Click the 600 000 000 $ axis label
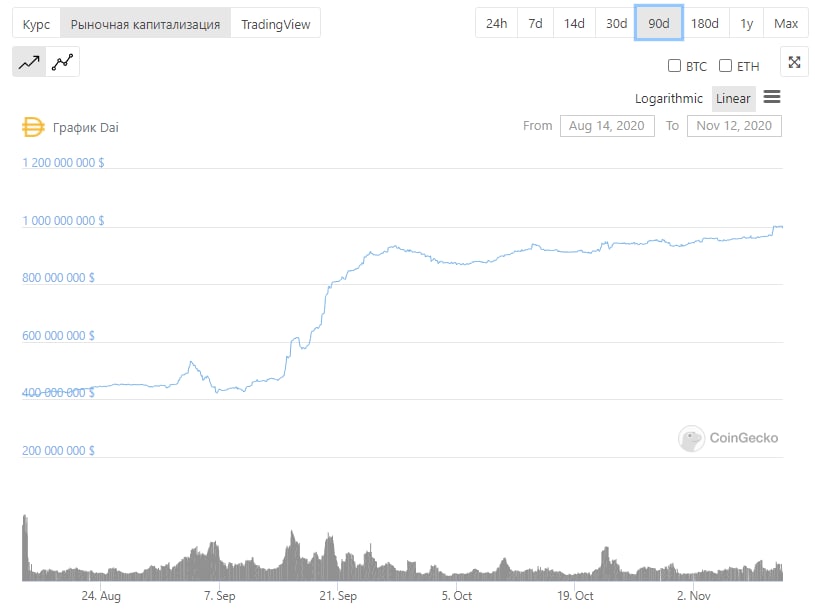This screenshot has width=815, height=610. 58,336
